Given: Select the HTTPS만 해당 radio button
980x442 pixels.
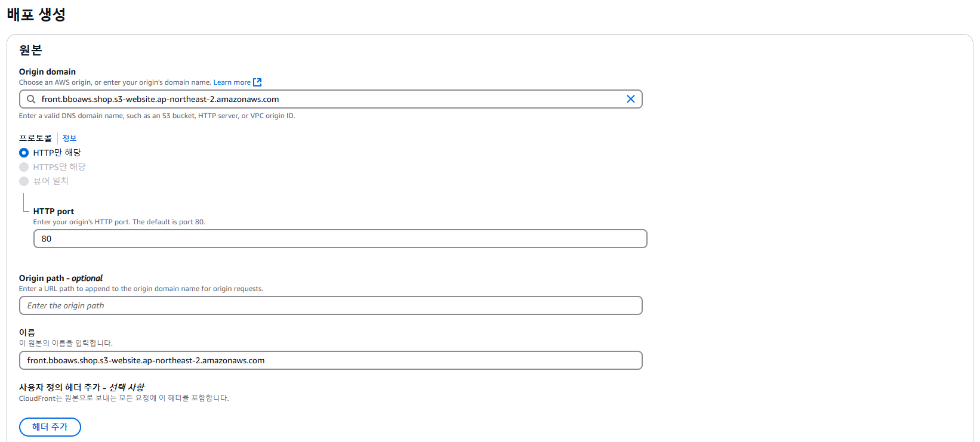Looking at the screenshot, I should 24,167.
